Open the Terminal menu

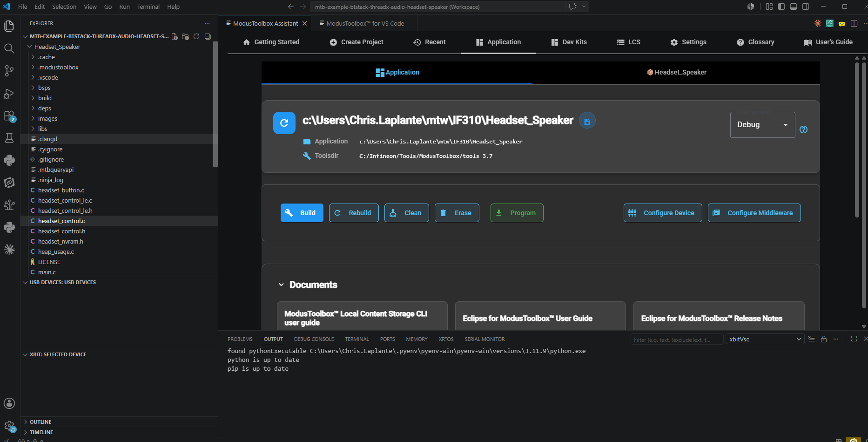tap(148, 7)
